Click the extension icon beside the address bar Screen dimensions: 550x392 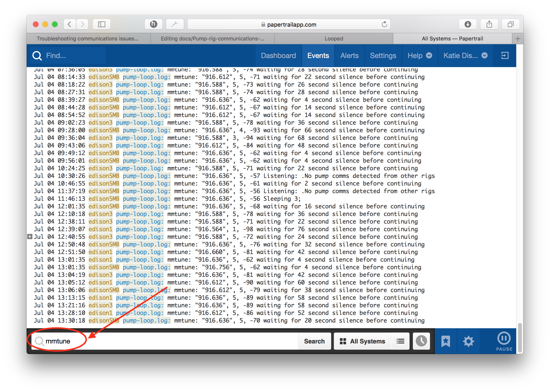(175, 24)
